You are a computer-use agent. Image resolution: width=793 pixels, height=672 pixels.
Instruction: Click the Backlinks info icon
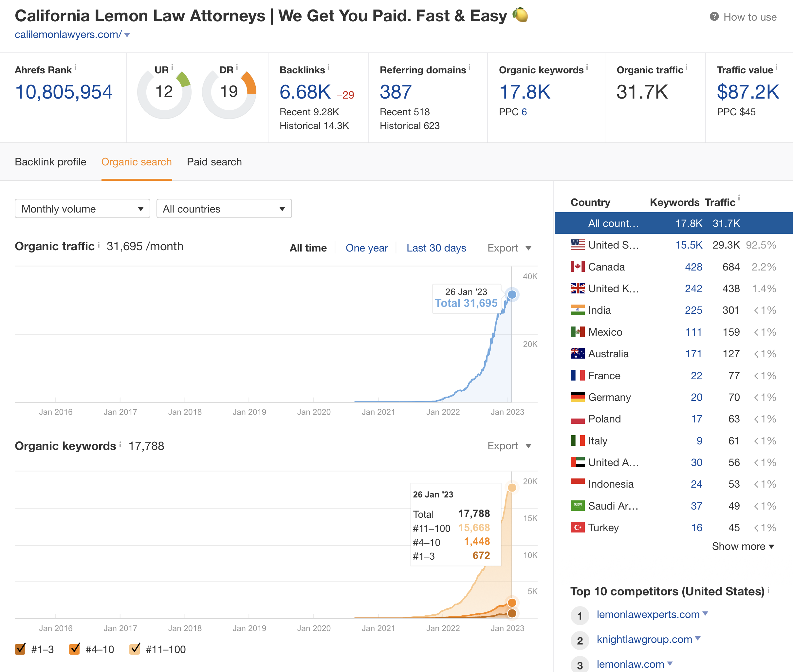[328, 67]
